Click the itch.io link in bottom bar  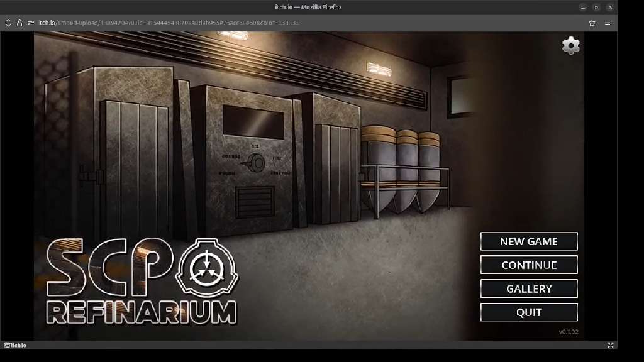(16, 345)
